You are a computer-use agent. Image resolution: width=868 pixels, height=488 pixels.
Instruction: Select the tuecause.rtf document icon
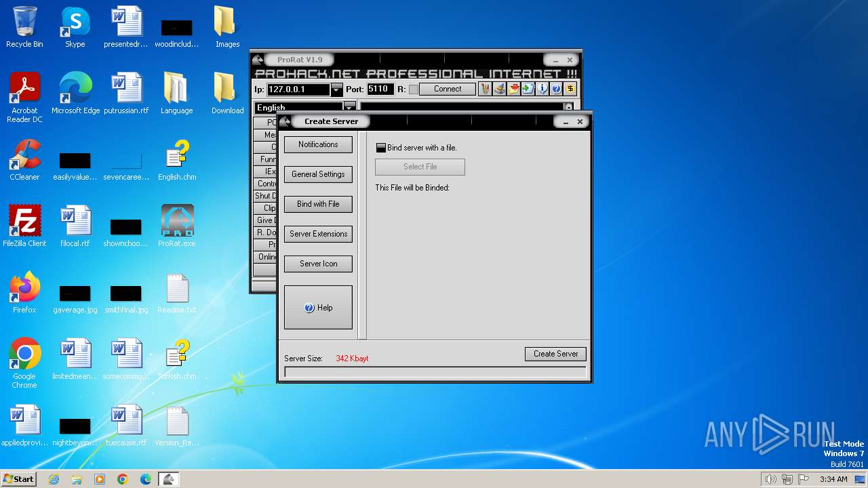click(126, 426)
